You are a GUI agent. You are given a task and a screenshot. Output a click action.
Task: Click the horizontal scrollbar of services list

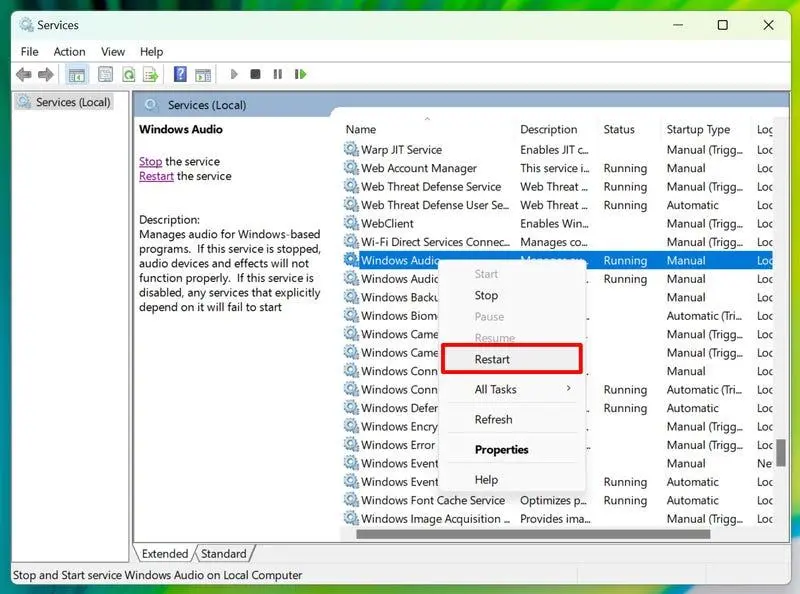tap(533, 534)
